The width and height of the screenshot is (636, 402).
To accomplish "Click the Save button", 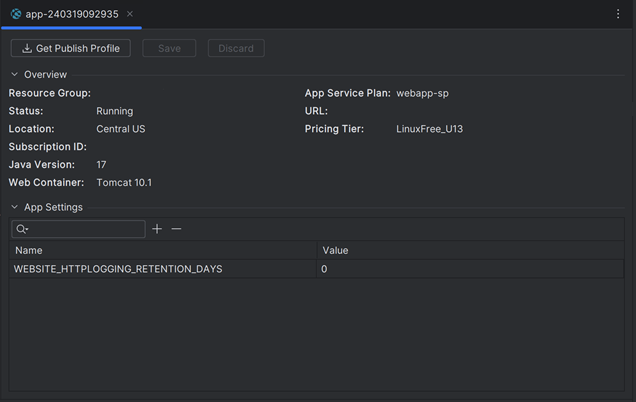I will pyautogui.click(x=169, y=48).
